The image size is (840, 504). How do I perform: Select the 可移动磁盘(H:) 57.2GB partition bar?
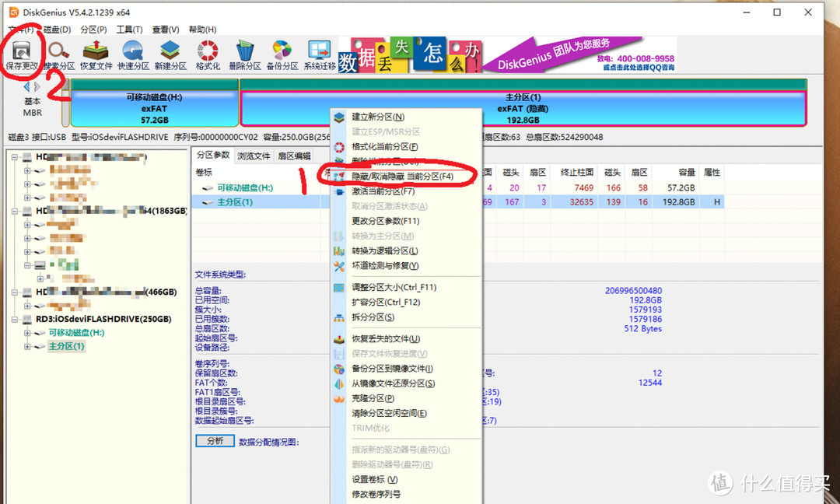tap(155, 109)
